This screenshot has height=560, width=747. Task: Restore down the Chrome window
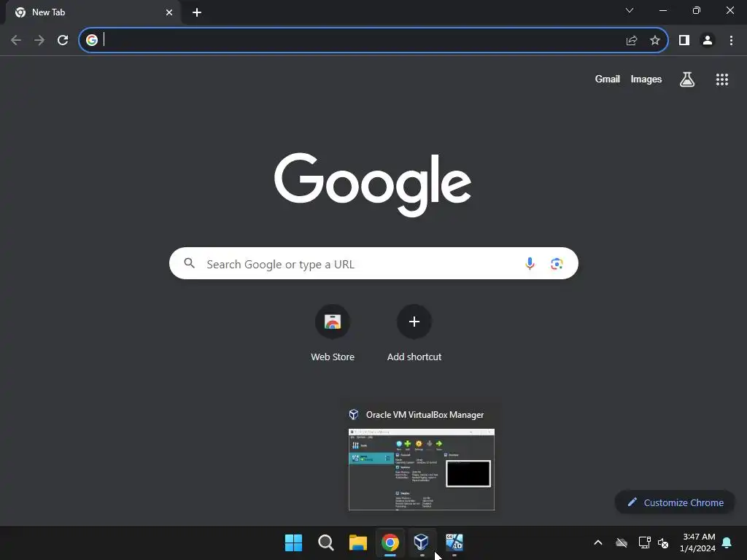pos(697,10)
